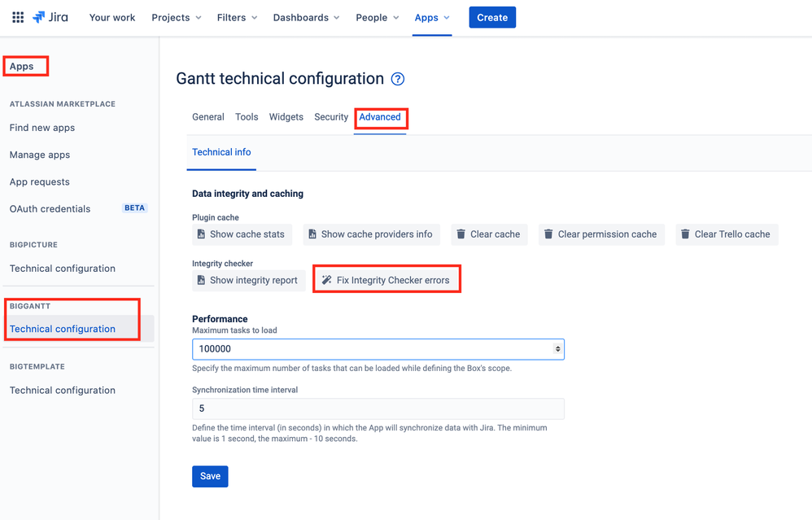The width and height of the screenshot is (812, 520).
Task: Click the blue Create button
Action: (x=492, y=18)
